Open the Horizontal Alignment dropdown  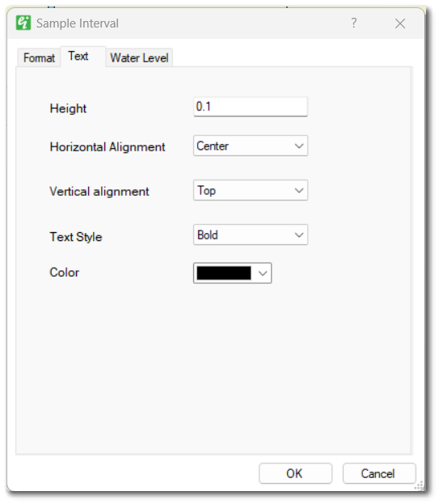[x=251, y=146]
